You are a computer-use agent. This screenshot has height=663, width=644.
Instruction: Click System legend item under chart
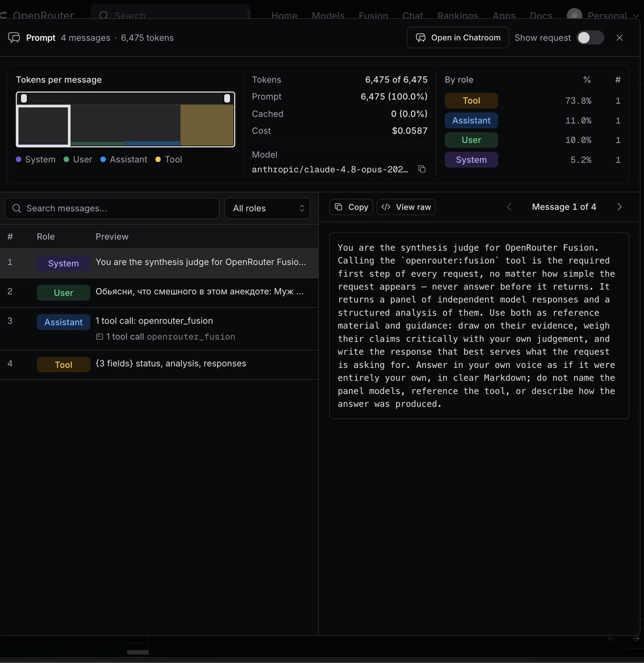pyautogui.click(x=35, y=159)
